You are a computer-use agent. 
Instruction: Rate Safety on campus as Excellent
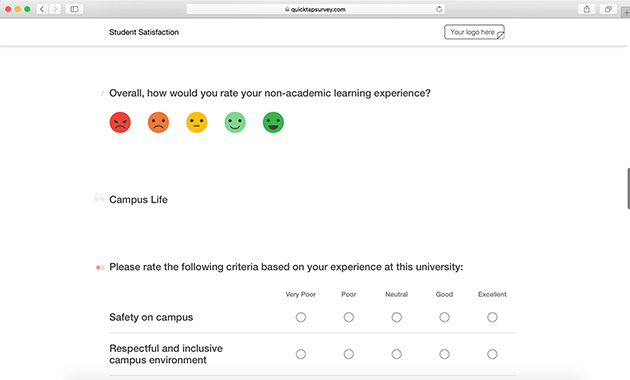coord(492,317)
